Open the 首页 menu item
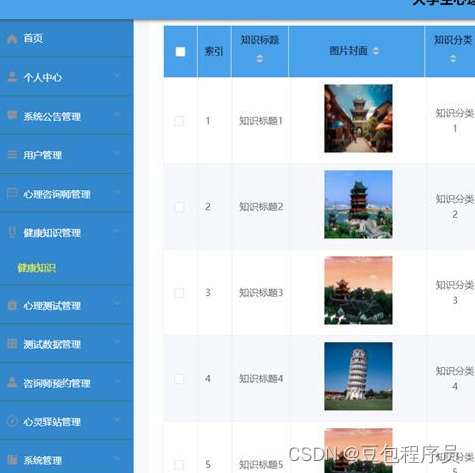Screen dimensions: 475x473 (33, 38)
